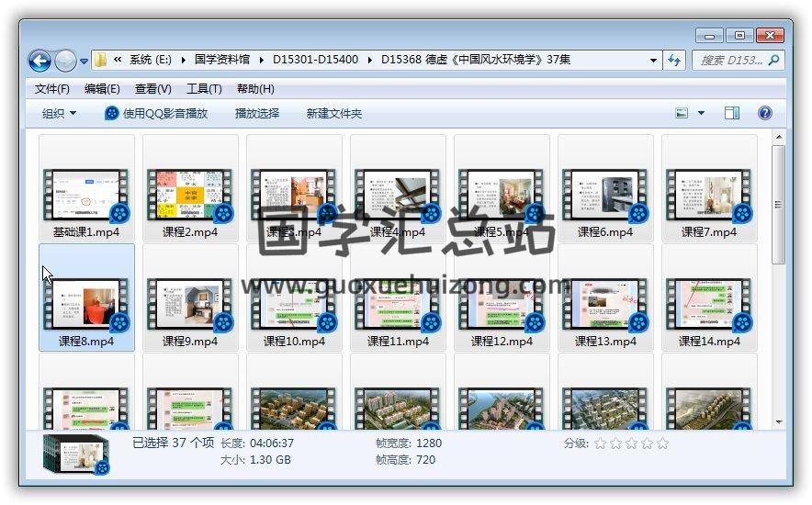
Task: Click the refresh button beside address bar
Action: pos(675,60)
